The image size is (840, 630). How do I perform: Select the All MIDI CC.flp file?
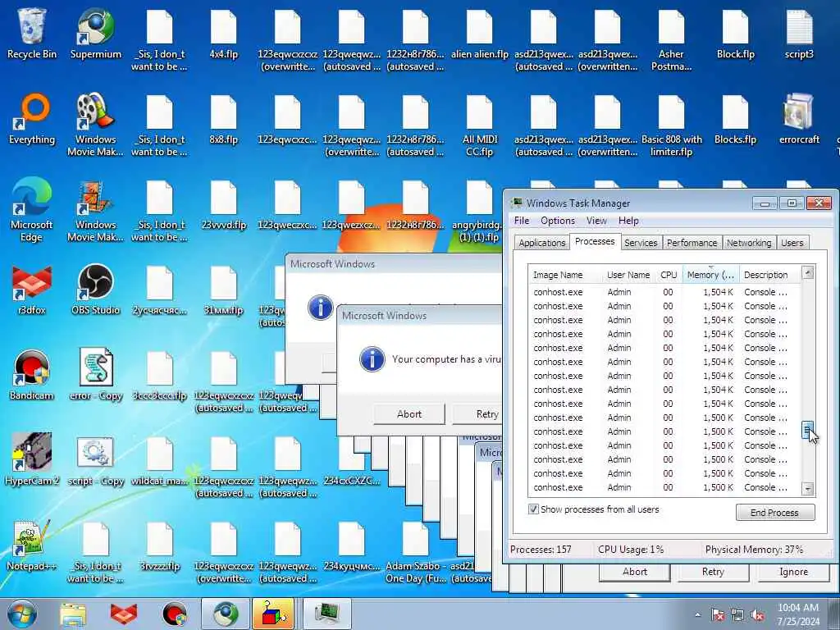pyautogui.click(x=479, y=126)
